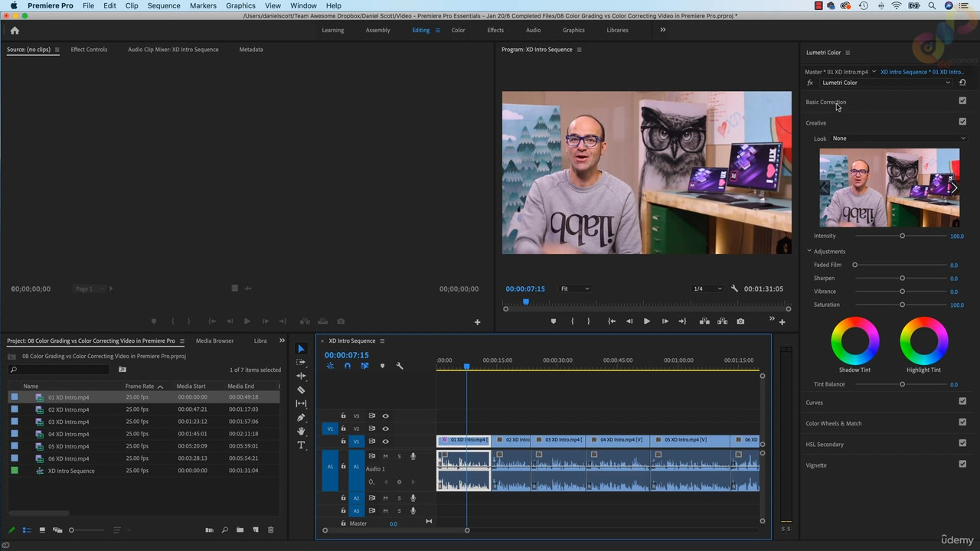Hide video track V3 output eye
The width and height of the screenshot is (980, 551).
[385, 416]
